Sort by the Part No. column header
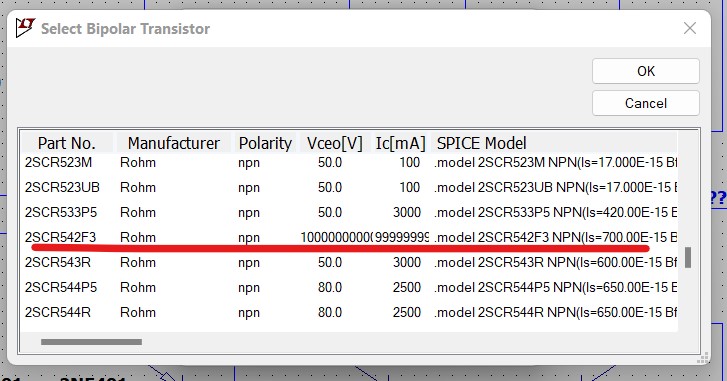The image size is (727, 381). 67,143
